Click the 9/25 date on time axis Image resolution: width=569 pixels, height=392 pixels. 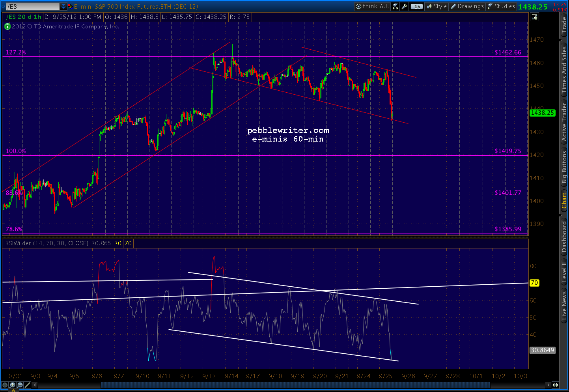pos(386,376)
